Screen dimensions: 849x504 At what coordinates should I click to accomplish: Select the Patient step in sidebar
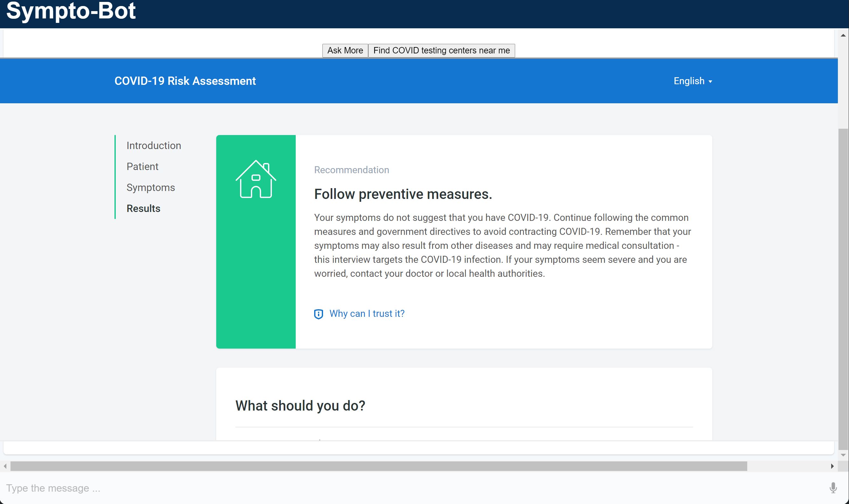tap(142, 167)
